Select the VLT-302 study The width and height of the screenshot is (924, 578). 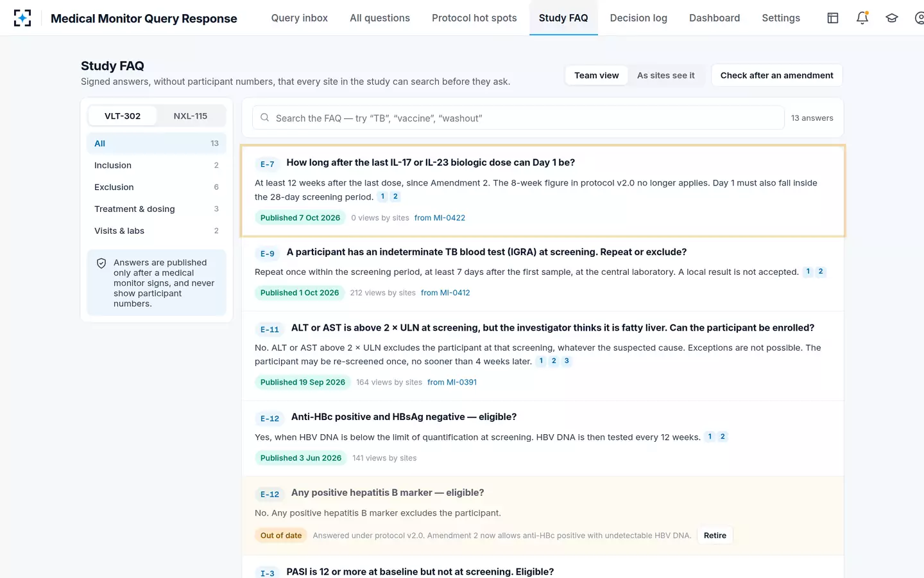pos(123,116)
